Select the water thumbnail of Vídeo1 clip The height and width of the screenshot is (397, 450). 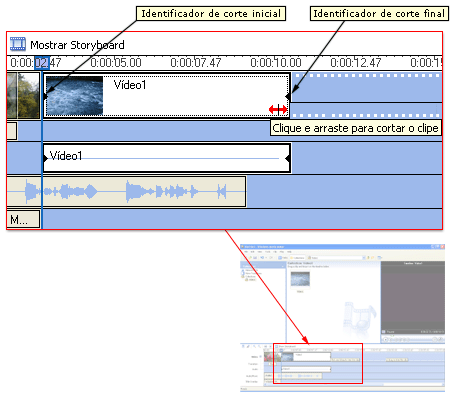pos(74,95)
